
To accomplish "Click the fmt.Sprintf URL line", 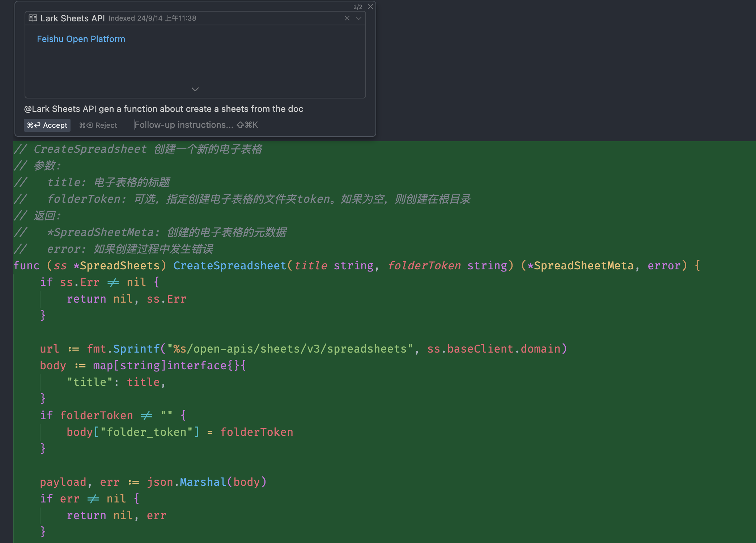I will click(303, 349).
